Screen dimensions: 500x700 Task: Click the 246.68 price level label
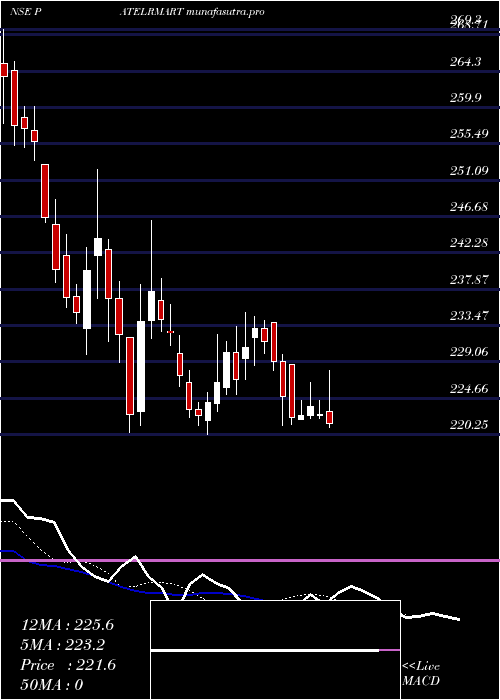[468, 207]
